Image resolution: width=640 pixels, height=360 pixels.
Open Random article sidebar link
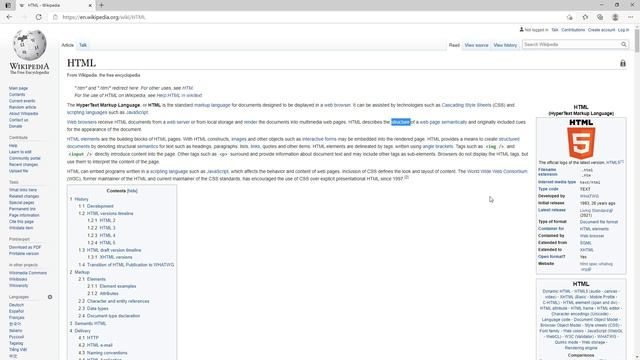point(22,107)
